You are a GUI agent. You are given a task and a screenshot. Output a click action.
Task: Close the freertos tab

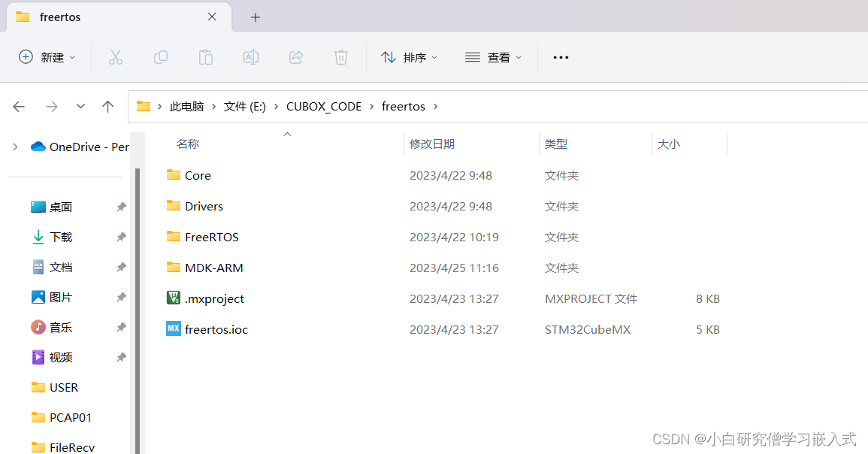click(x=212, y=17)
